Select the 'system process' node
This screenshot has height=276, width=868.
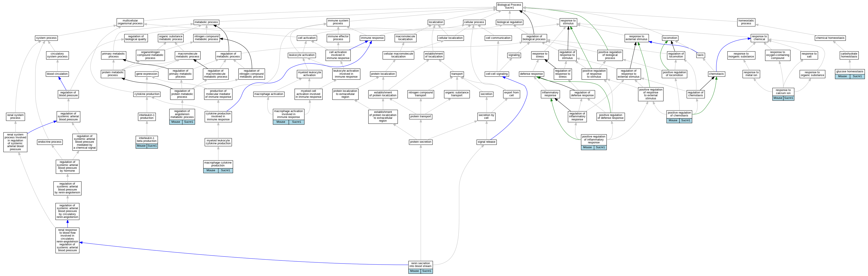click(47, 38)
